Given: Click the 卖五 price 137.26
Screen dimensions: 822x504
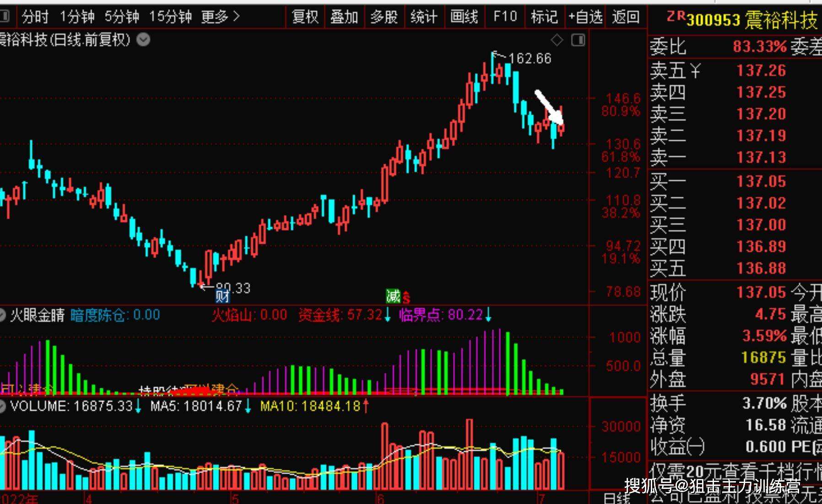Looking at the screenshot, I should (x=761, y=70).
